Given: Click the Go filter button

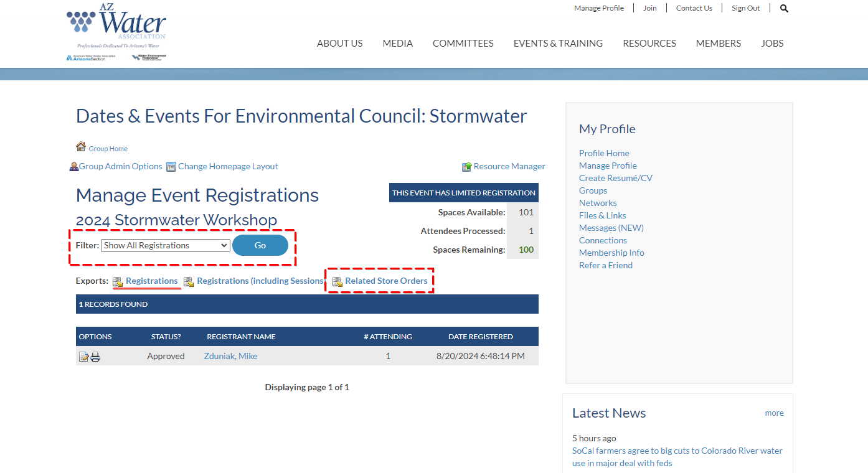Looking at the screenshot, I should 260,245.
